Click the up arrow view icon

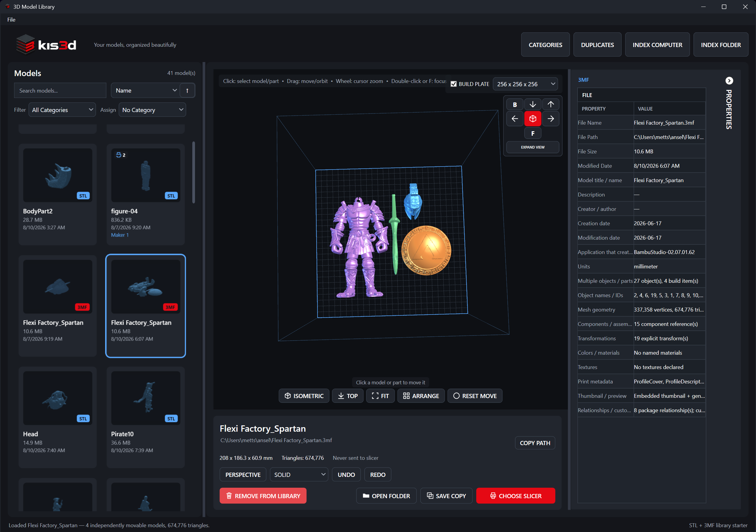(551, 104)
